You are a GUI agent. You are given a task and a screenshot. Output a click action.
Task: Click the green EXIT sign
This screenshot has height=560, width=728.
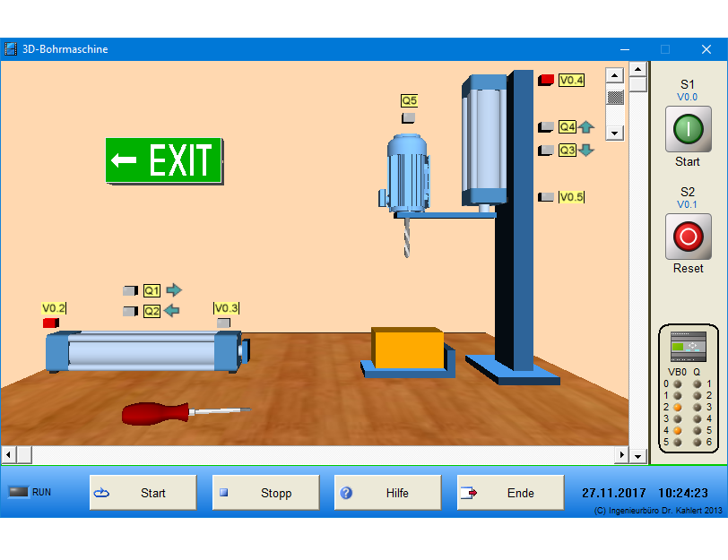[164, 160]
